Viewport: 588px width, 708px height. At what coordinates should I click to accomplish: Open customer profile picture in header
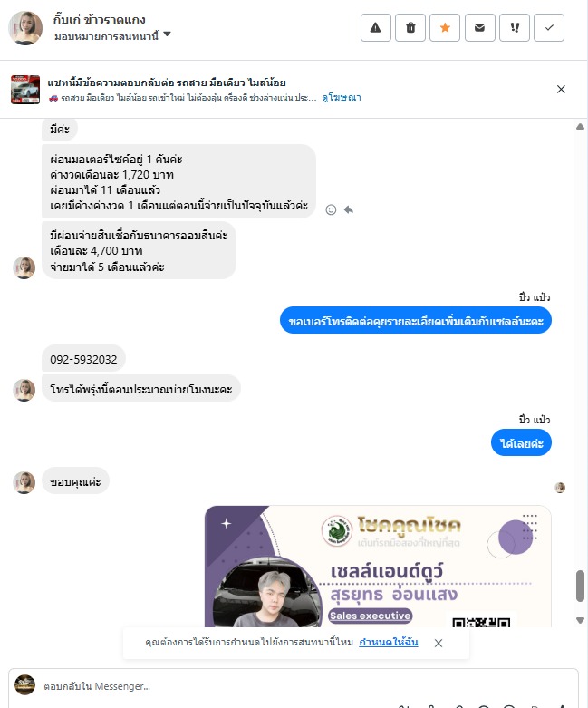(25, 28)
